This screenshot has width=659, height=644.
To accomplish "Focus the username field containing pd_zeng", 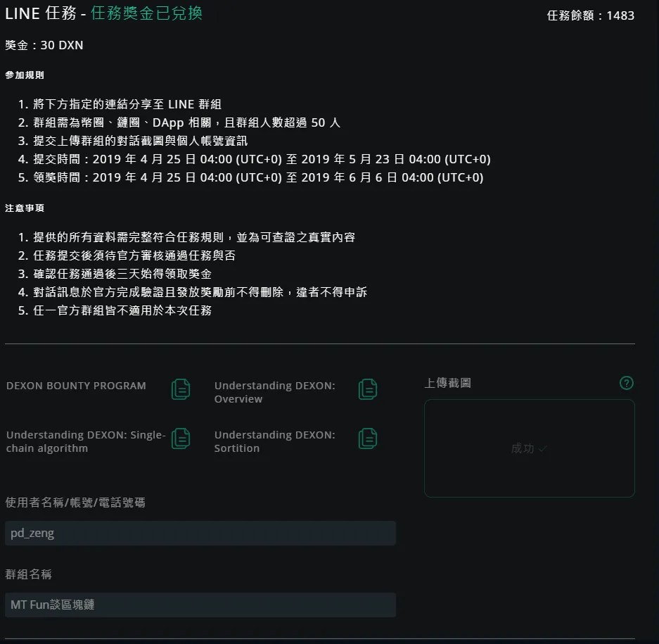I will 200,533.
